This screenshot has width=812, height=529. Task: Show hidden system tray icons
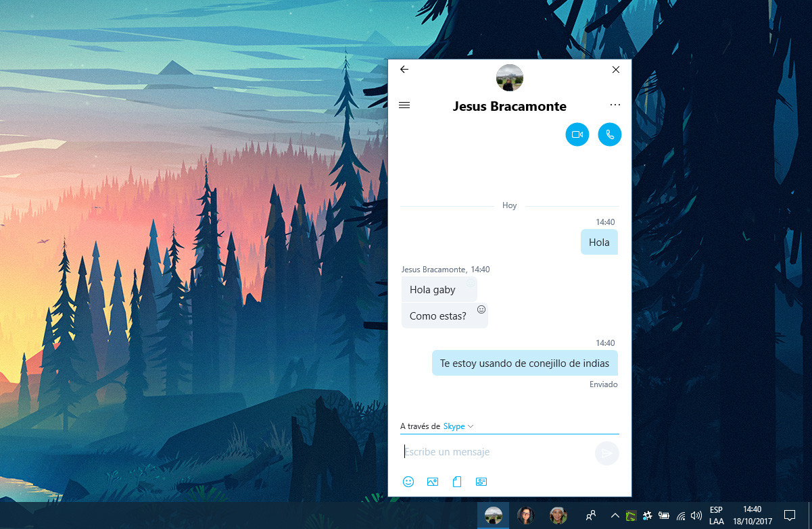pos(615,515)
